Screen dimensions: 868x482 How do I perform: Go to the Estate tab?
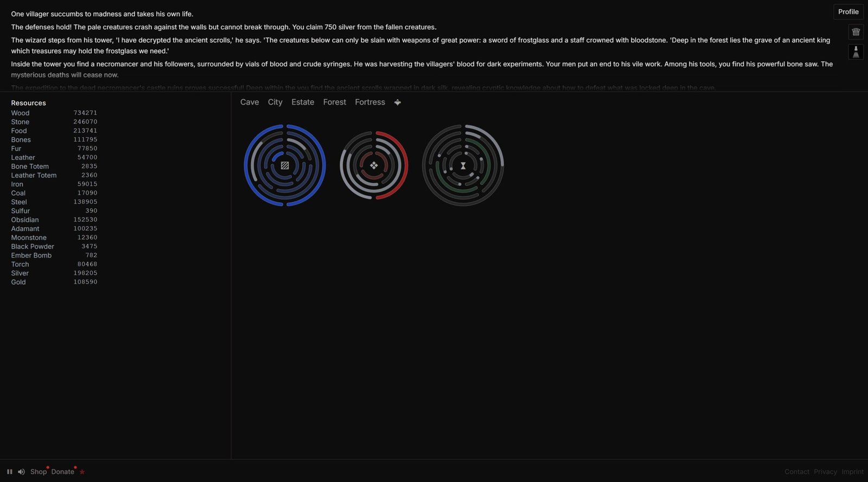point(303,102)
